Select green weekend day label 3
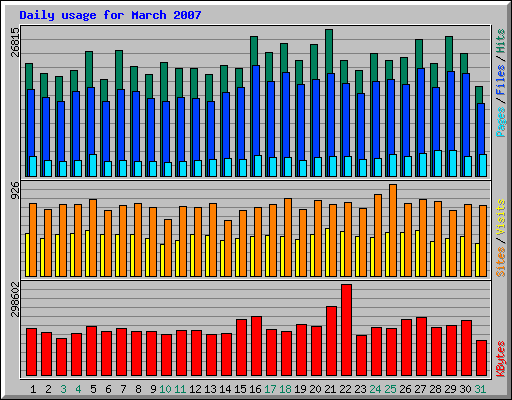Viewport: 512px width, 400px height. pyautogui.click(x=63, y=389)
